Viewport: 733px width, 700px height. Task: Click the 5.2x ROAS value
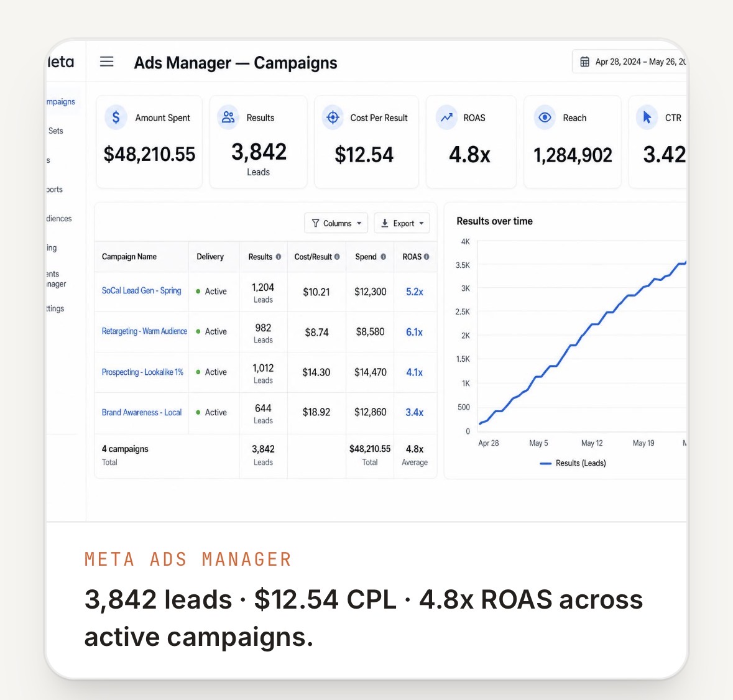coord(415,292)
